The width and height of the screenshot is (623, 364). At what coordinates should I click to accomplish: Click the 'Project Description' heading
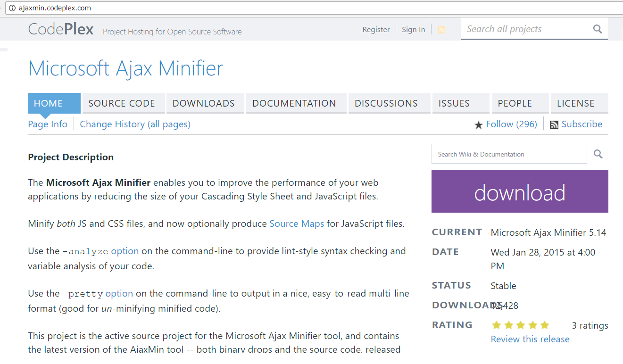pos(71,157)
